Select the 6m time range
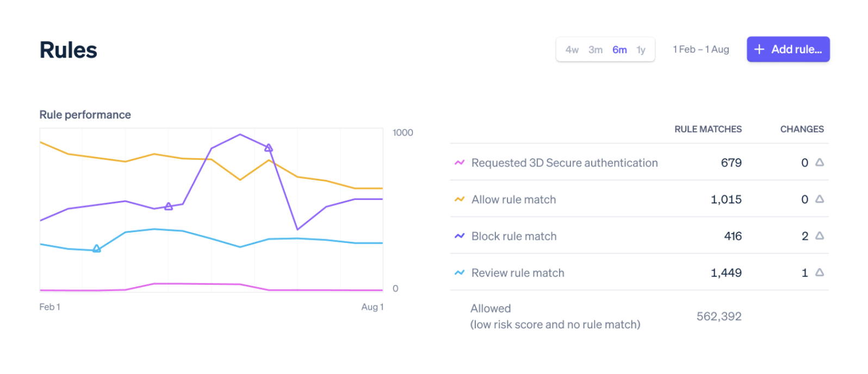Viewport: 868px width, 374px height. 619,50
